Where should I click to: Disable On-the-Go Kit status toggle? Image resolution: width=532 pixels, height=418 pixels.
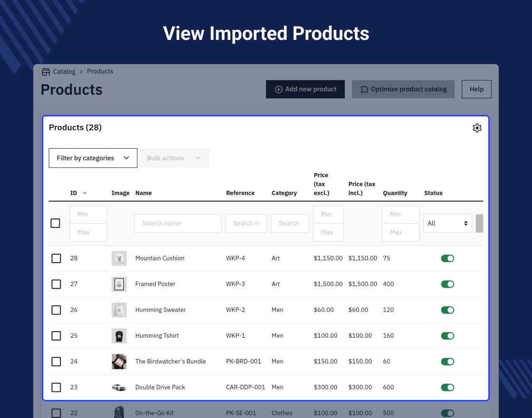point(447,413)
